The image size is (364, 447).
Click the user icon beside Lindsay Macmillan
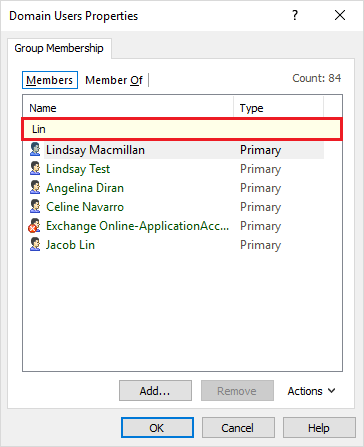tap(35, 150)
